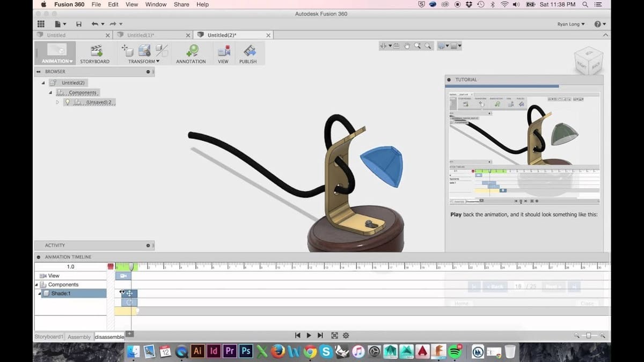Add a new storyboard with plus button
The width and height of the screenshot is (644, 362).
coord(129,334)
